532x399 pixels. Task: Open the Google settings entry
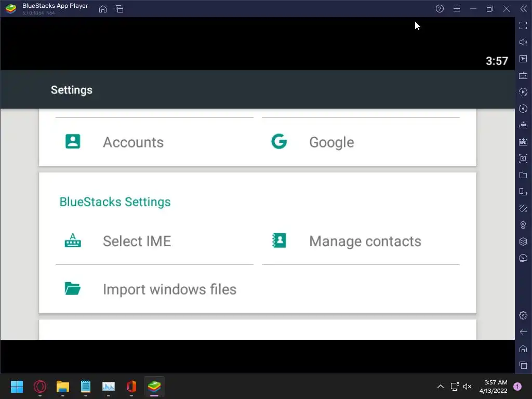[361, 142]
